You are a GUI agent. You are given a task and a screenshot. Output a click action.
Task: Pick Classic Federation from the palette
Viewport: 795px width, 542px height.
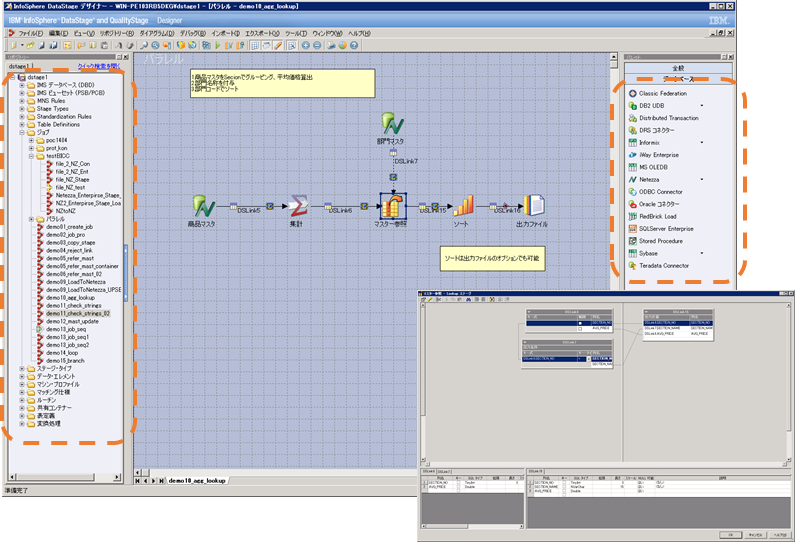pos(663,93)
